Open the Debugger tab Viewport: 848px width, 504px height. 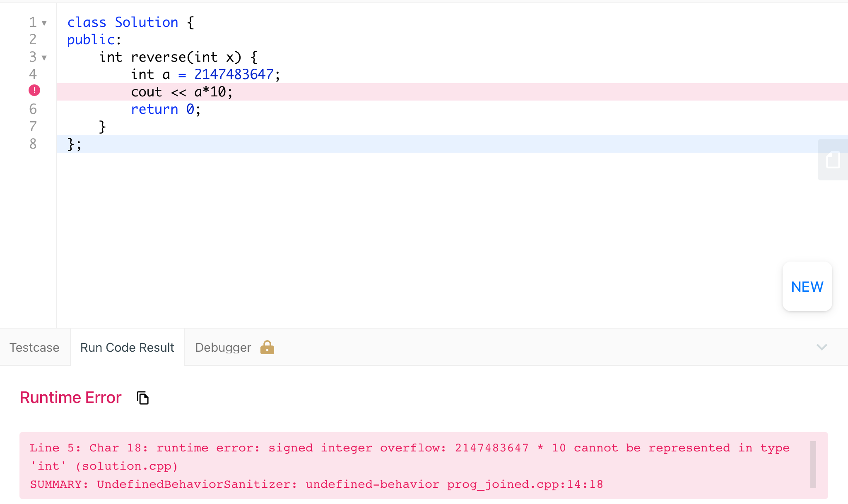(x=223, y=348)
